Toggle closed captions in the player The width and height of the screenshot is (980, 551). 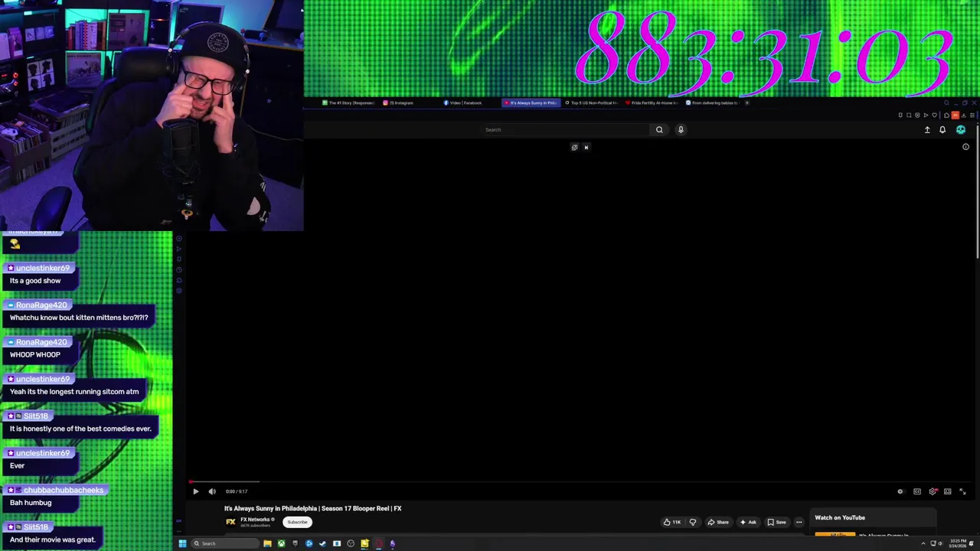pyautogui.click(x=917, y=491)
